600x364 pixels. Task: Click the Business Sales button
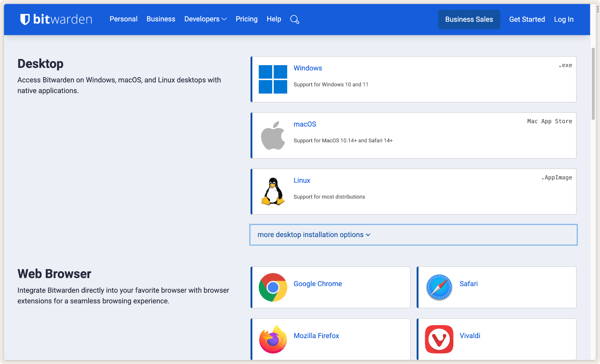click(x=469, y=19)
